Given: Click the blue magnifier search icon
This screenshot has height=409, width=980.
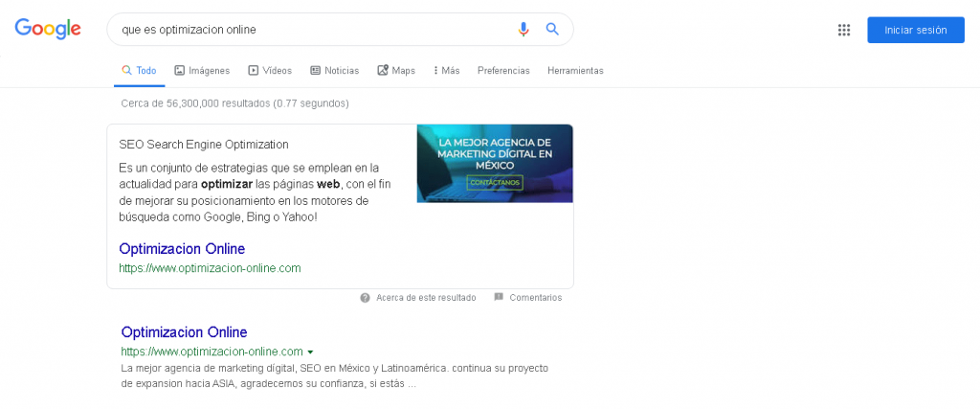Looking at the screenshot, I should (x=552, y=29).
